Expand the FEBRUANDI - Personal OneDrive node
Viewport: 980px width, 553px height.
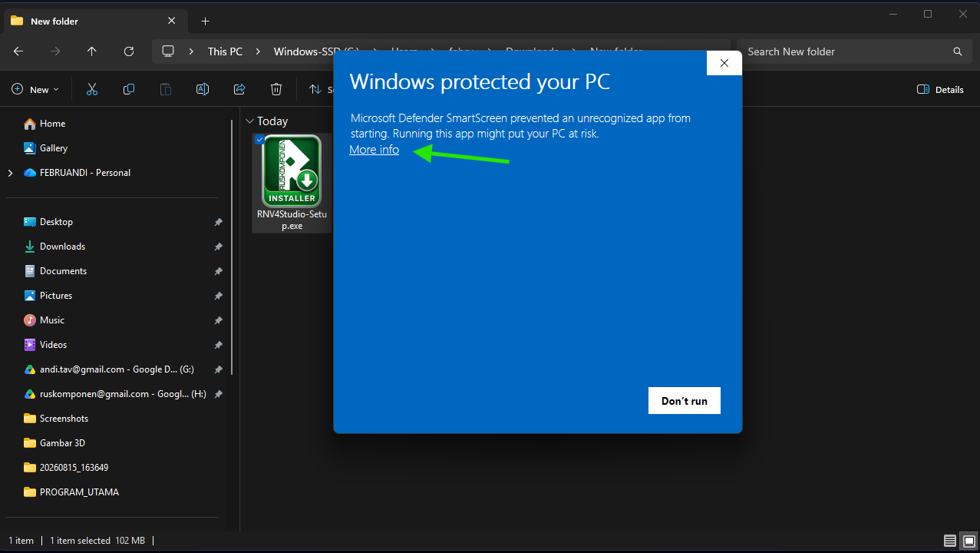[10, 173]
